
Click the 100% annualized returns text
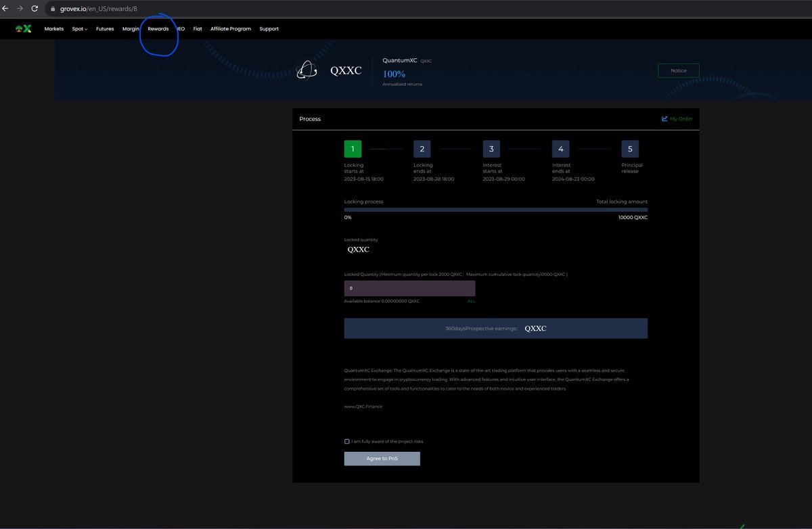(394, 74)
